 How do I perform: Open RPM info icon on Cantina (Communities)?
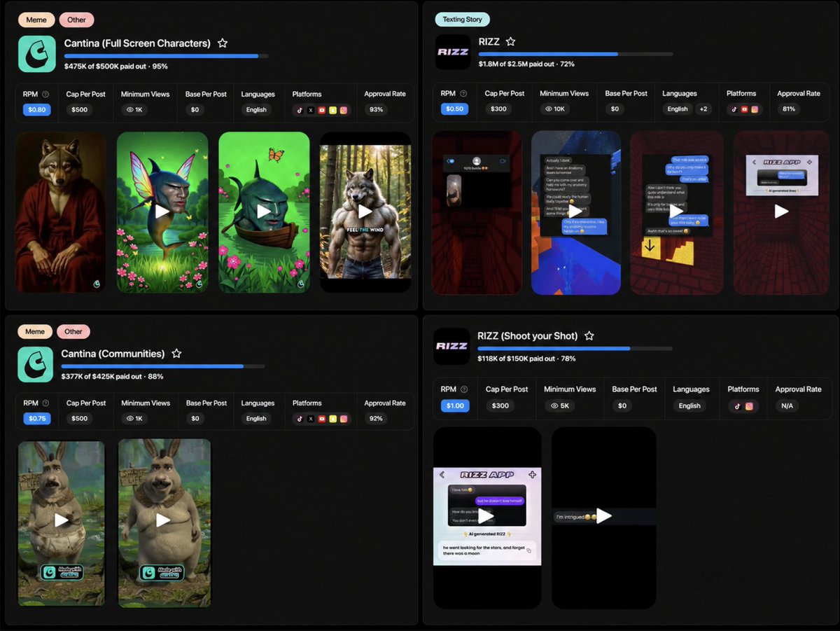click(x=45, y=403)
